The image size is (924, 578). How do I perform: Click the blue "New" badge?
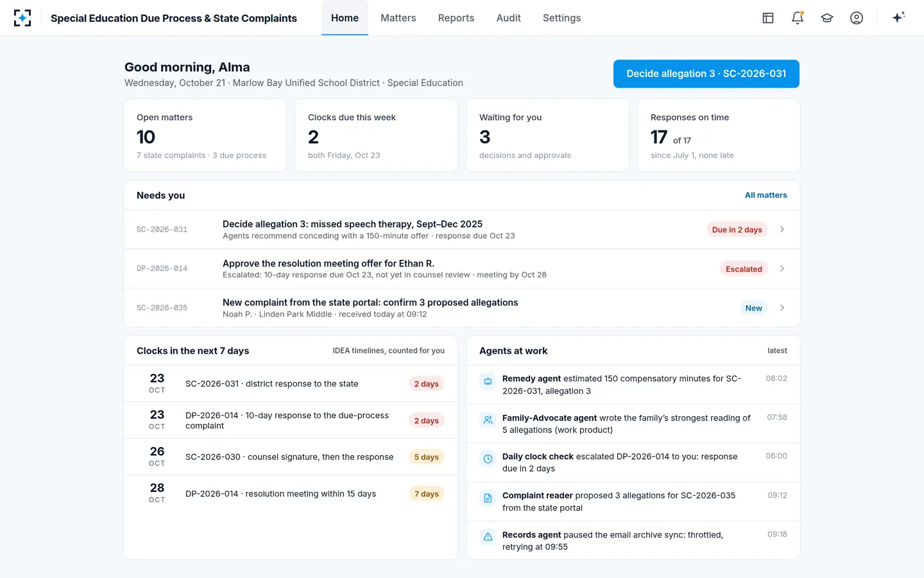(x=753, y=308)
